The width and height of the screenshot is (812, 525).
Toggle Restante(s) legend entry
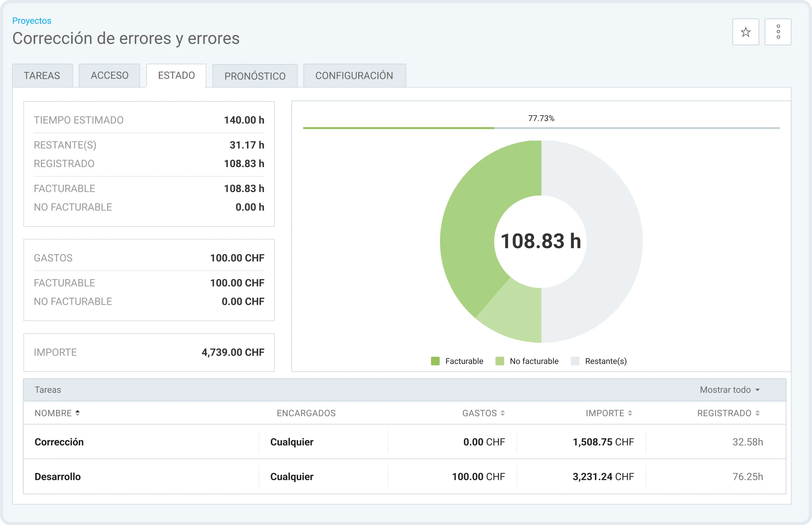tap(599, 361)
